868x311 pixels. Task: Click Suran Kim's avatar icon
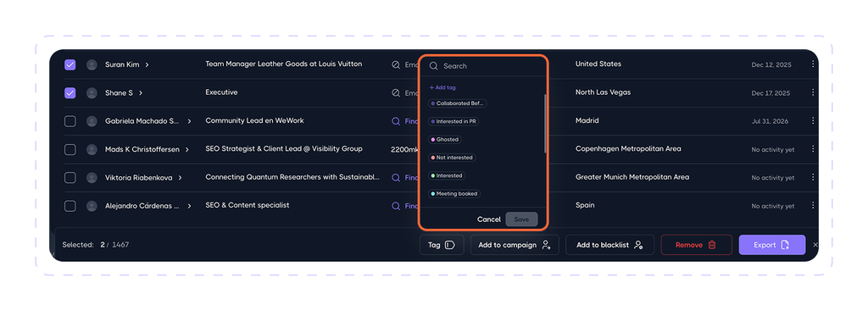pos(92,64)
